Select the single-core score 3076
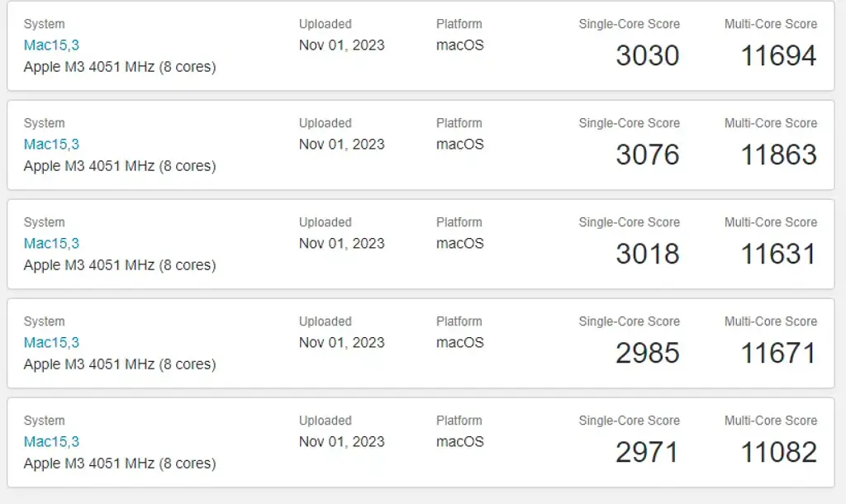This screenshot has width=846, height=504. coord(647,155)
